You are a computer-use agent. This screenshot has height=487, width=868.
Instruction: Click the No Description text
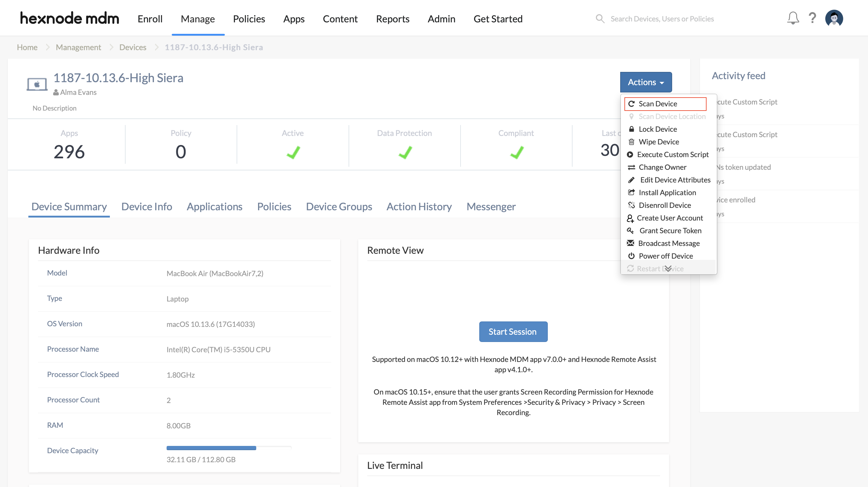(x=54, y=108)
